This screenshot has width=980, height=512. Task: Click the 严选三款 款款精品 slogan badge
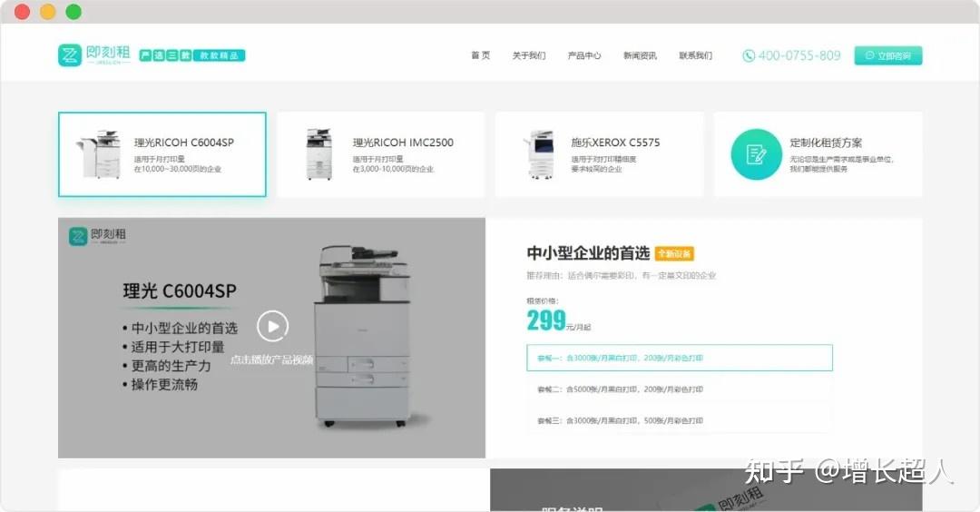tap(191, 55)
